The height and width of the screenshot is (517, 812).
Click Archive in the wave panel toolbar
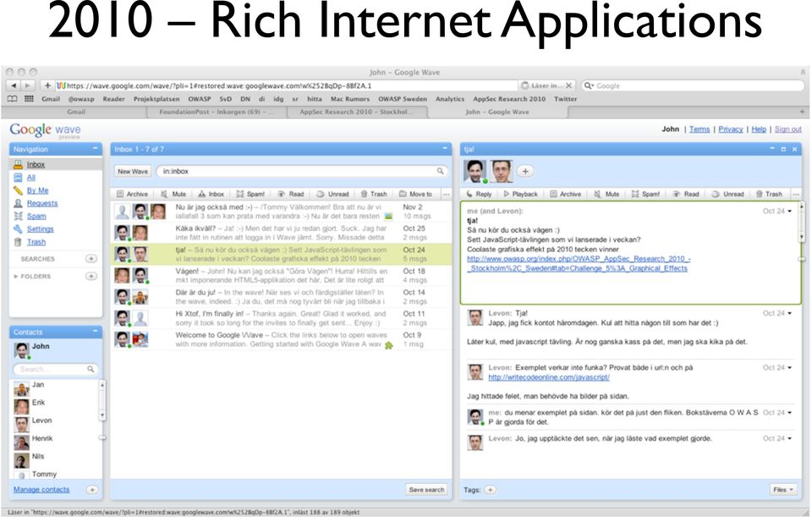[566, 194]
